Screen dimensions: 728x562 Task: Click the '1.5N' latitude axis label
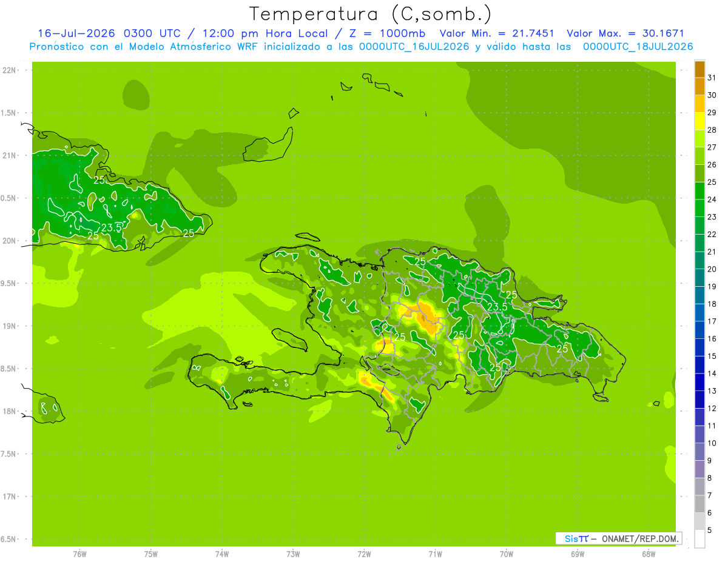point(9,113)
